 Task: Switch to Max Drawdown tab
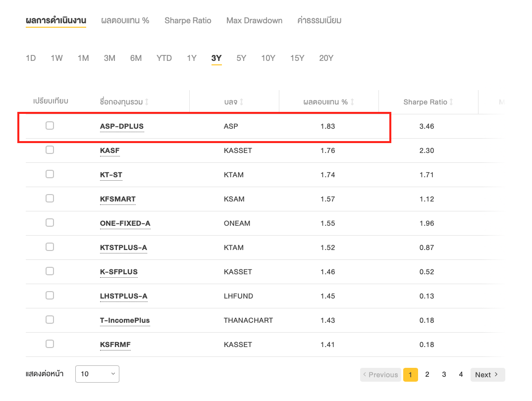(x=254, y=21)
